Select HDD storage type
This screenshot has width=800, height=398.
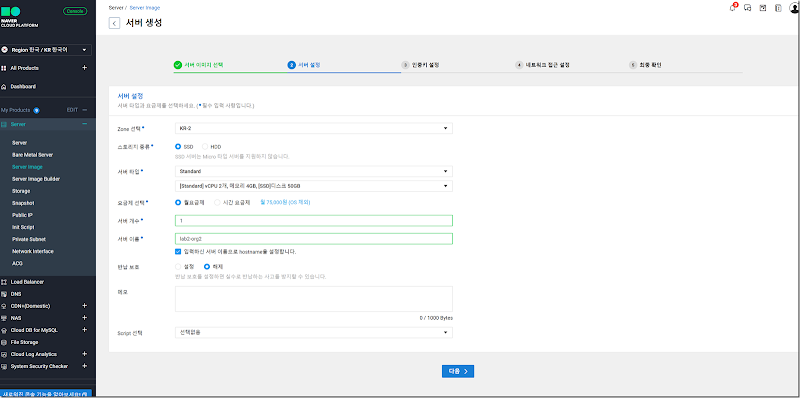205,146
